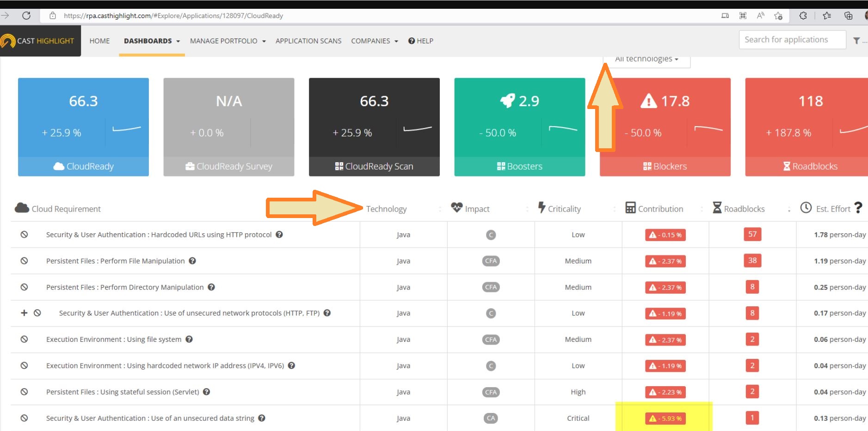This screenshot has width=868, height=431.
Task: Click the help icon for Est. Effort column
Action: click(x=858, y=208)
